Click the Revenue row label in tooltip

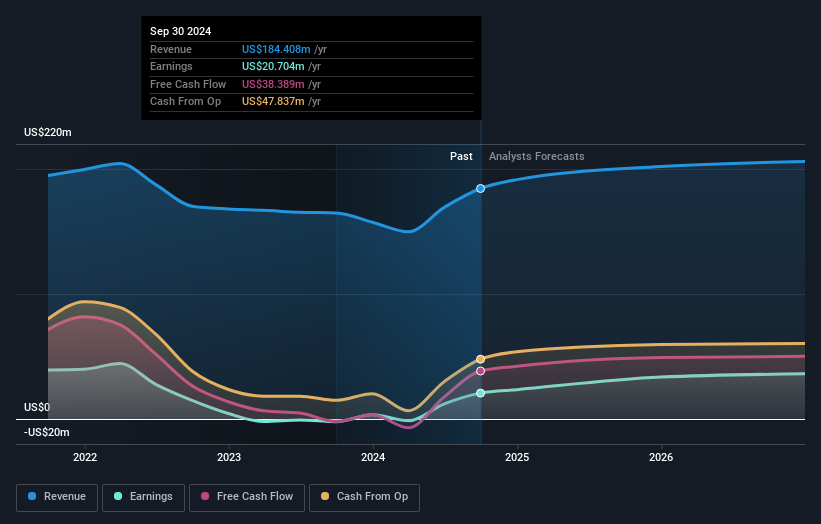point(171,49)
